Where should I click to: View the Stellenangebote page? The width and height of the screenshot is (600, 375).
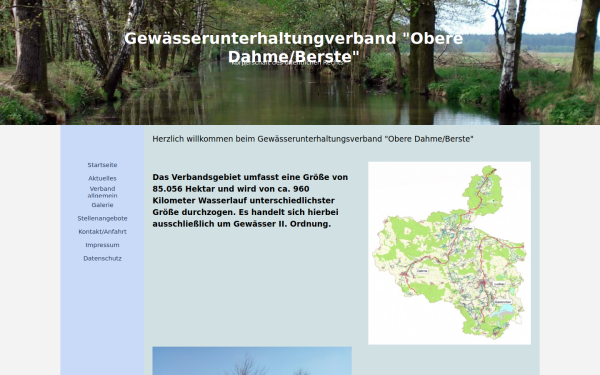pos(102,218)
